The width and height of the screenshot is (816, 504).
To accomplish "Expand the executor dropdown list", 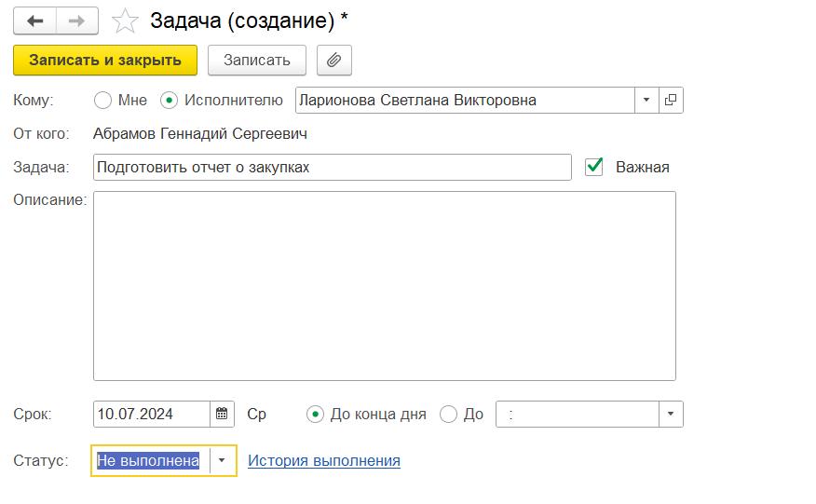I will point(646,101).
